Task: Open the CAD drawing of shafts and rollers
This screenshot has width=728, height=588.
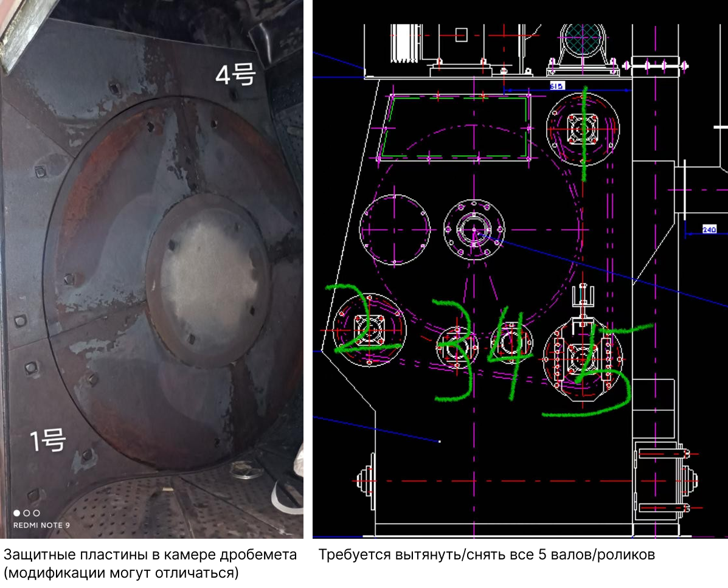Action: [x=520, y=269]
